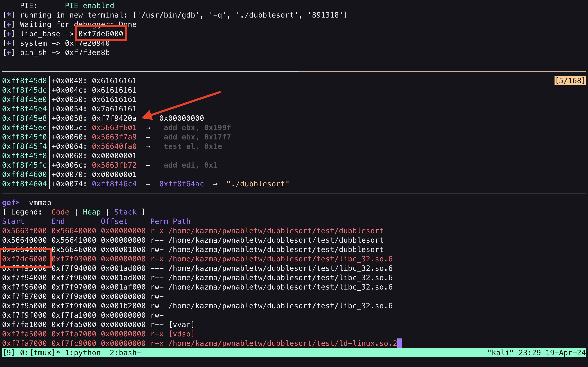Select the Stack legend label
Screen dimensions: 588x367
click(x=125, y=212)
